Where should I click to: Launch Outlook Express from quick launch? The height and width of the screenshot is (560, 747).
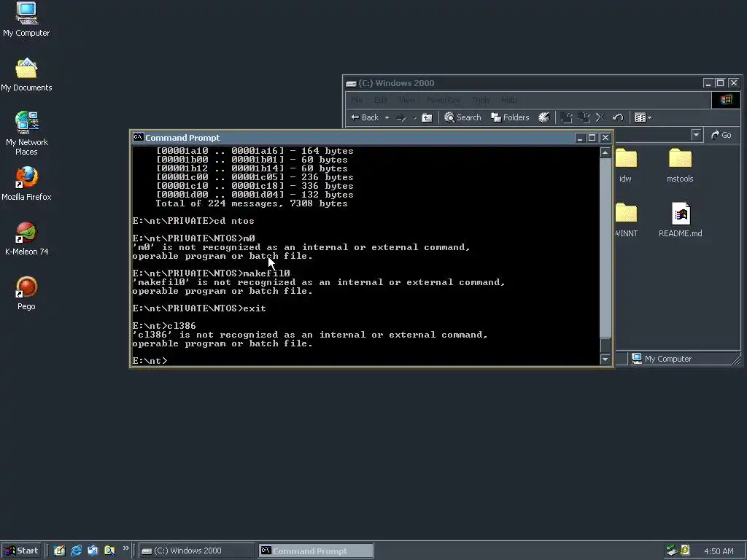click(x=93, y=551)
